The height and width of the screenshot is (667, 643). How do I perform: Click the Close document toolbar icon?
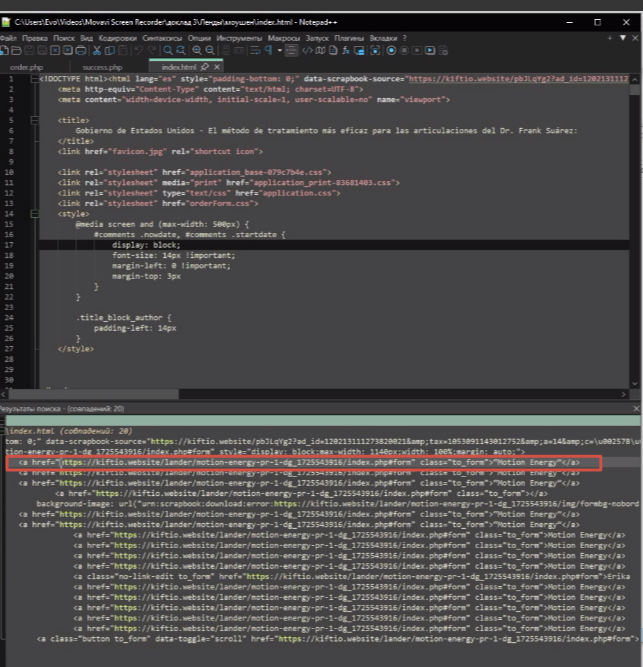(56, 49)
